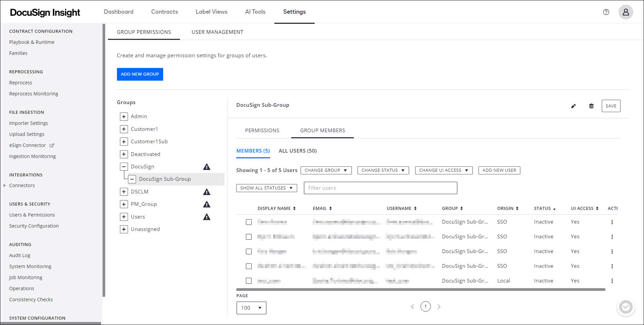The height and width of the screenshot is (325, 644).
Task: Open the Audit Log link in the sidebar
Action: point(20,255)
